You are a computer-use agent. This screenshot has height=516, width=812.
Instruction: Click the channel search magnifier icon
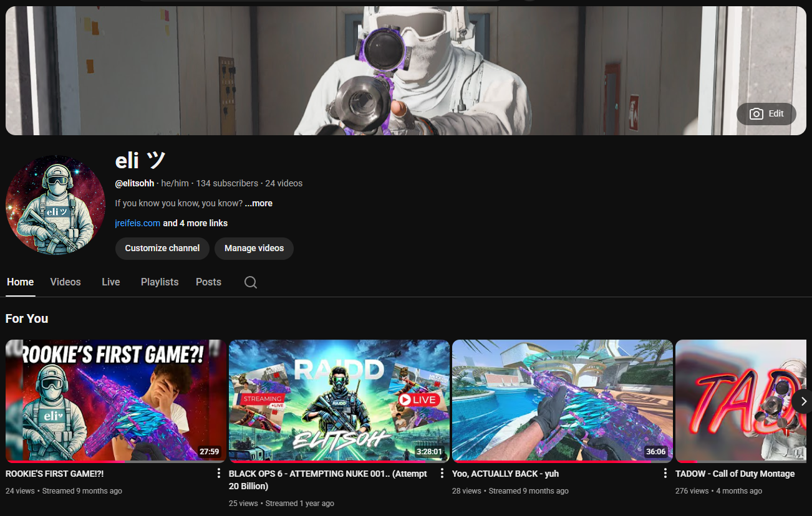click(x=251, y=282)
